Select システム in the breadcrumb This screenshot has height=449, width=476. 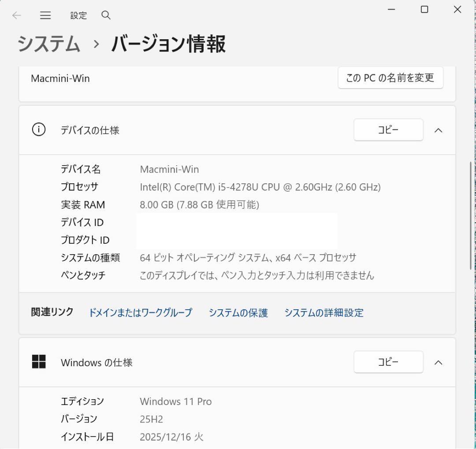click(x=48, y=44)
